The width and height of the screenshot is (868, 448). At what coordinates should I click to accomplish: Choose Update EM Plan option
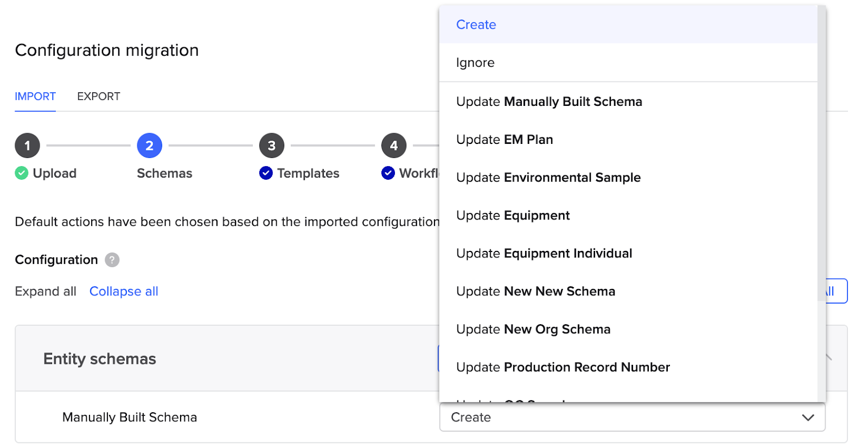(x=505, y=140)
